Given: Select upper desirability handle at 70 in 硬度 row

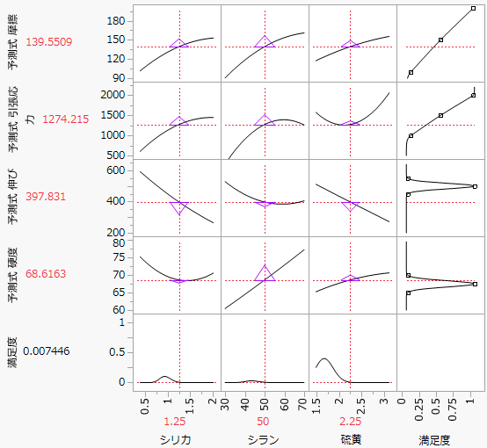Looking at the screenshot, I should pos(409,275).
